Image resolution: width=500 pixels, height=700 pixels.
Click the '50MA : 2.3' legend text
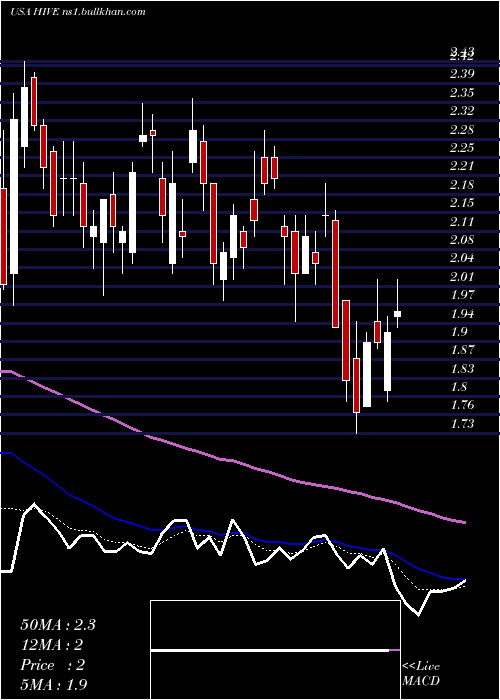pyautogui.click(x=58, y=625)
